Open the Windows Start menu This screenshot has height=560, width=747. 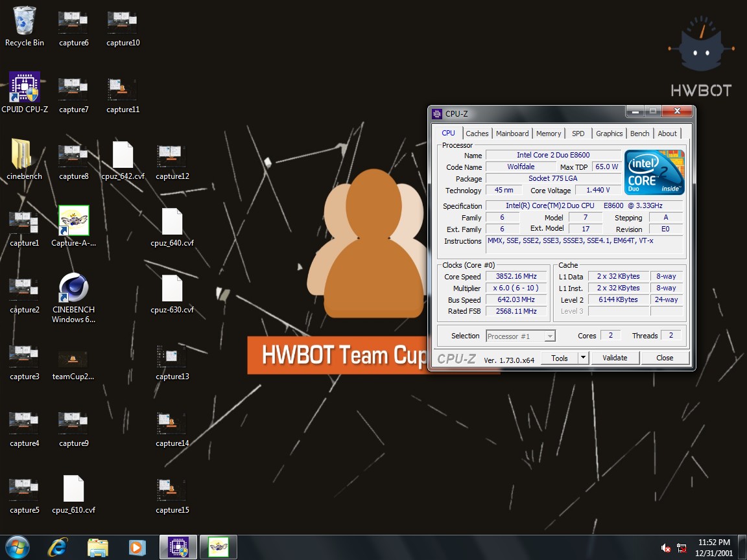[x=18, y=548]
